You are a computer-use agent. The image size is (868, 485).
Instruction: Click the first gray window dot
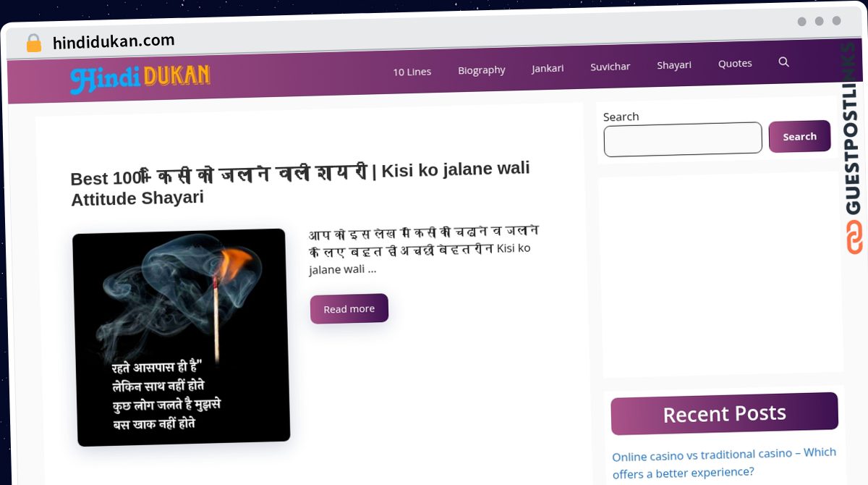click(801, 22)
